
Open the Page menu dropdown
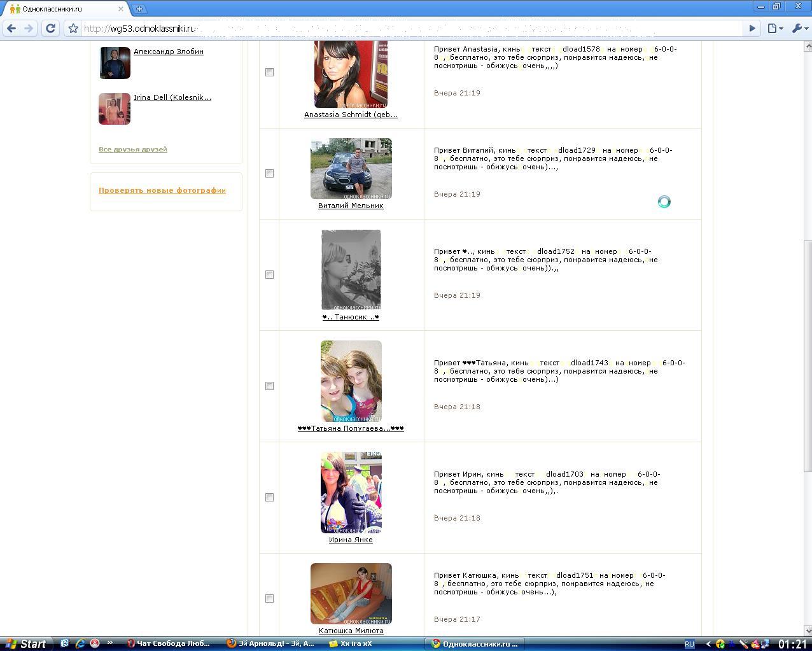pyautogui.click(x=774, y=28)
